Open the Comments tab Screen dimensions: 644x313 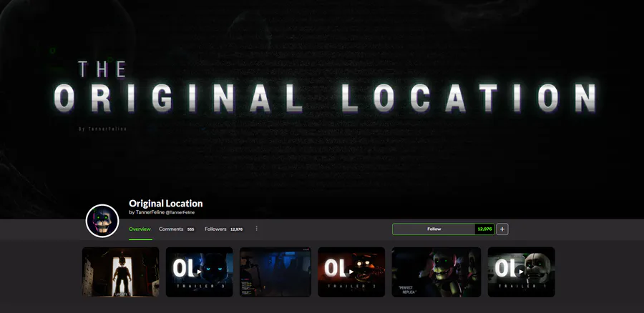click(x=177, y=229)
